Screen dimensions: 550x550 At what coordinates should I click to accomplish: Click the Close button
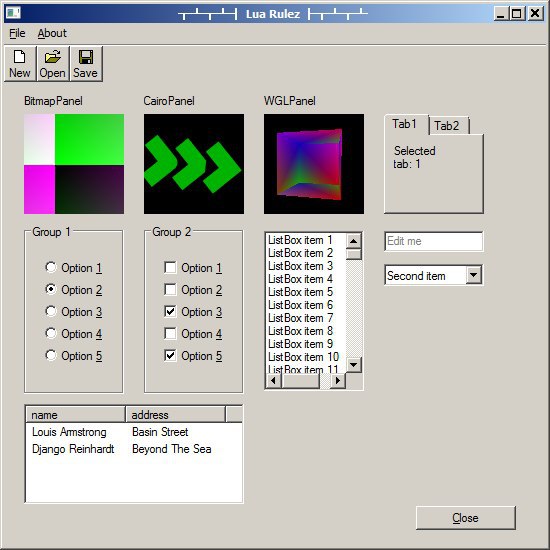tap(466, 518)
